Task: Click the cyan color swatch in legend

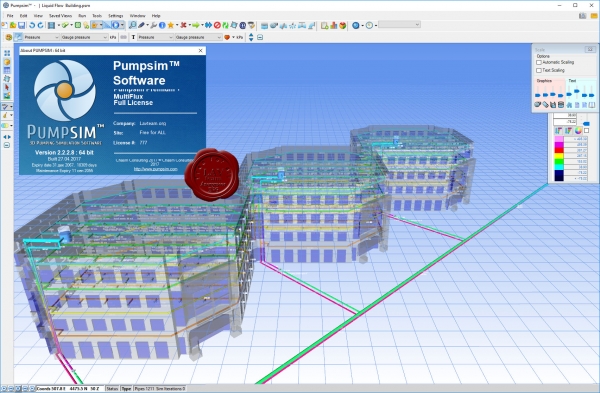Action: (x=559, y=167)
